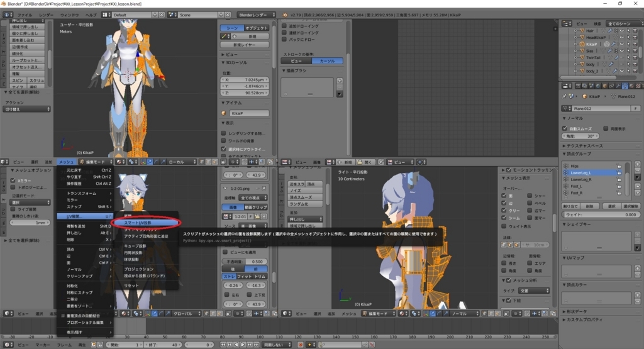Open the グローバル orientation dropdown
Viewport: 644px width, 349px height.
[x=186, y=313]
